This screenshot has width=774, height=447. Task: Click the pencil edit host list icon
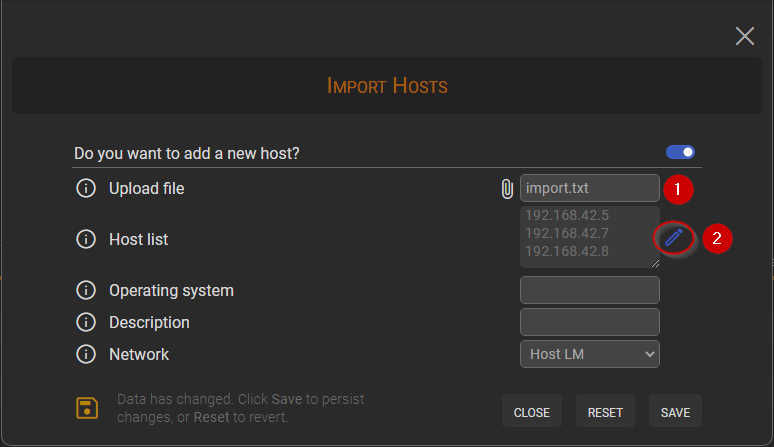pos(674,238)
